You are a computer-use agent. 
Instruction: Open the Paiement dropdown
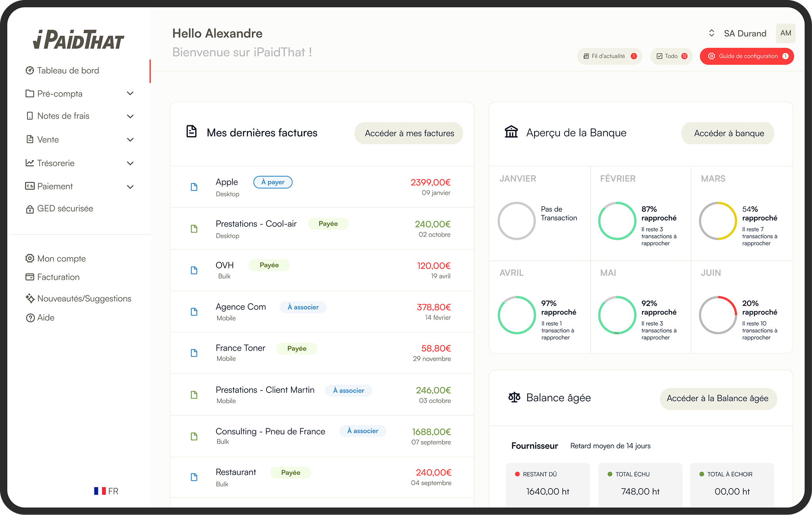coord(130,186)
